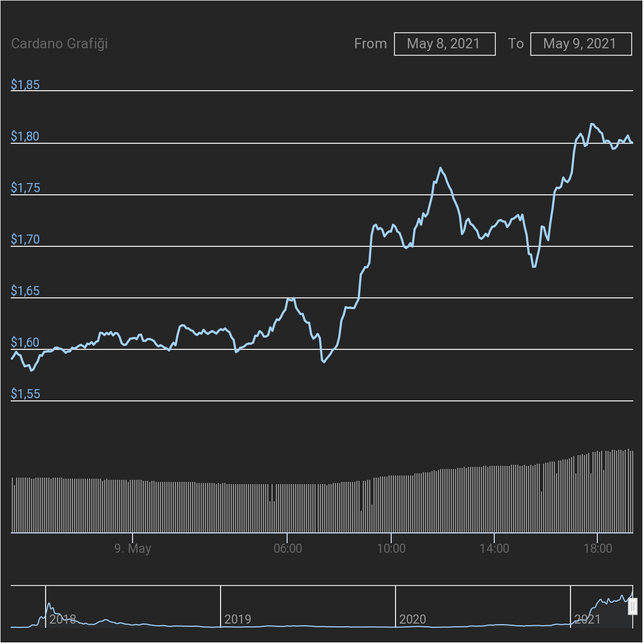This screenshot has width=644, height=644.
Task: Click the 06:00 time axis label
Action: [x=288, y=548]
